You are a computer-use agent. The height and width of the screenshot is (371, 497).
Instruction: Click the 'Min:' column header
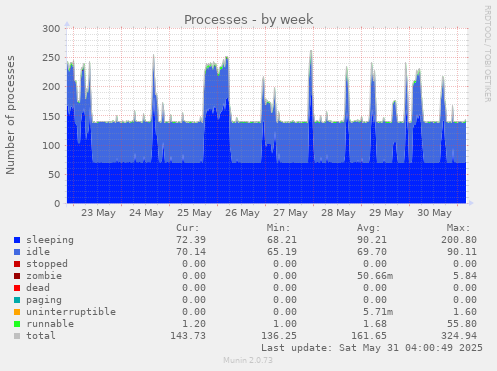278,228
